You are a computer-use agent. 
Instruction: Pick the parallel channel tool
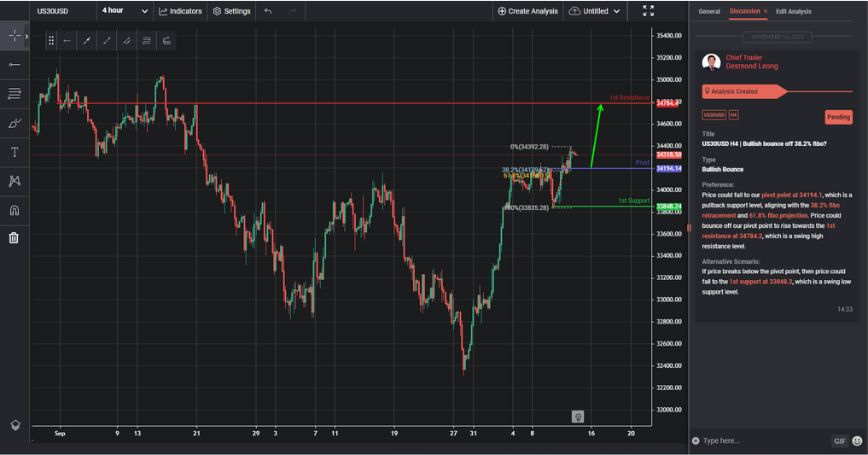(127, 40)
